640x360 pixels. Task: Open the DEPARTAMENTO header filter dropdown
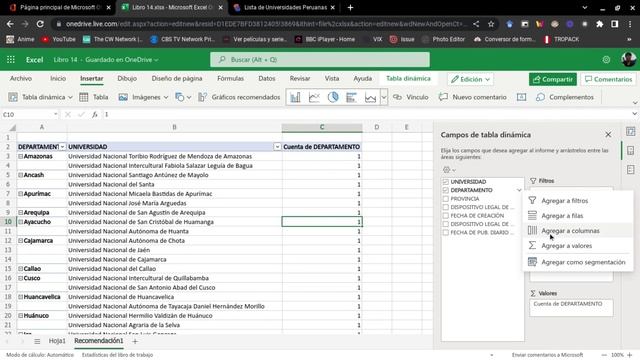pyautogui.click(x=62, y=147)
